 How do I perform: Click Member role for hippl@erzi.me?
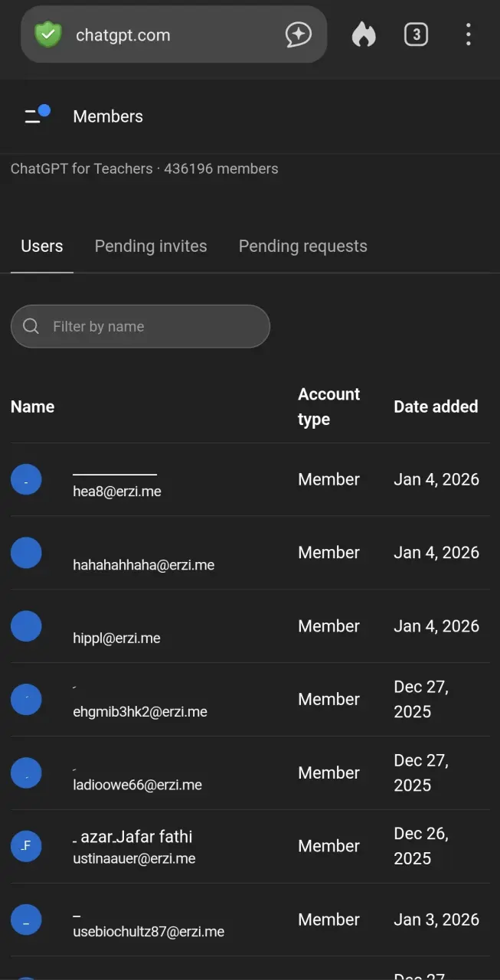tap(328, 626)
